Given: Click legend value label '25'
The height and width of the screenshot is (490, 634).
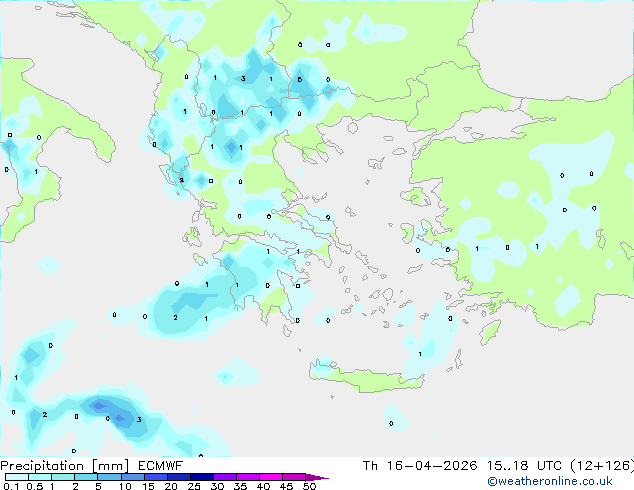Looking at the screenshot, I should [x=194, y=486].
